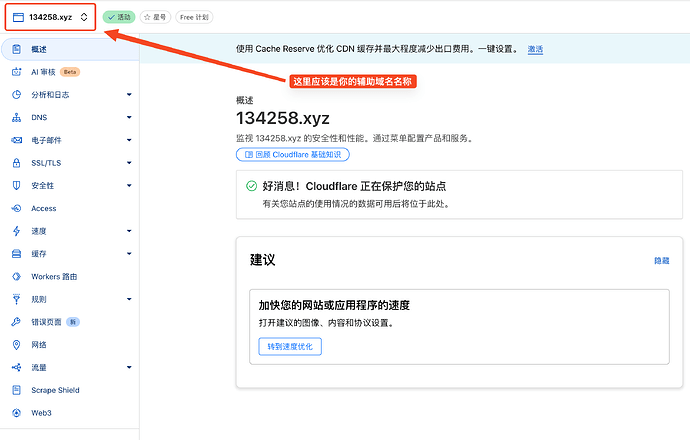The image size is (690, 440).
Task: Expand the DNS submenu arrow
Action: 129,117
